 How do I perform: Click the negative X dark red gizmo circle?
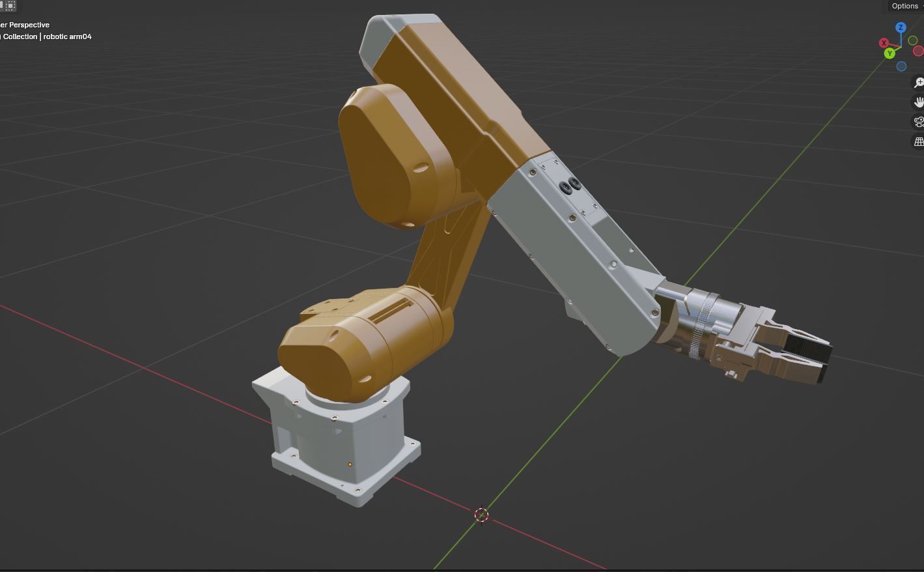[x=918, y=51]
